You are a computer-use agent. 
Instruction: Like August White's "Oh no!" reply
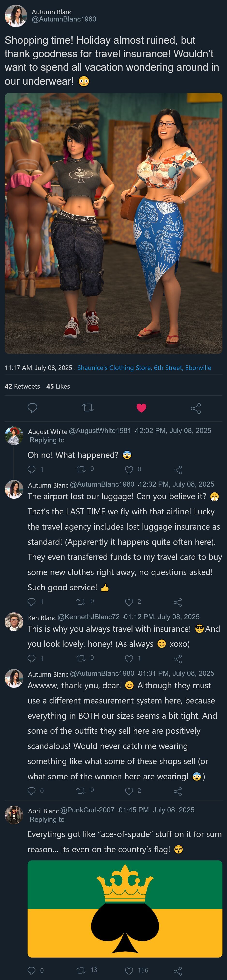[129, 469]
